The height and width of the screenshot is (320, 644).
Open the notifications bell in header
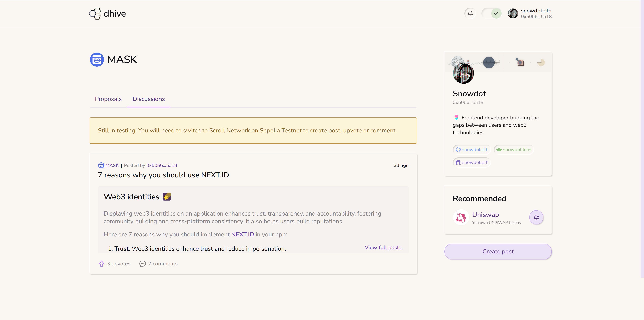tap(470, 13)
